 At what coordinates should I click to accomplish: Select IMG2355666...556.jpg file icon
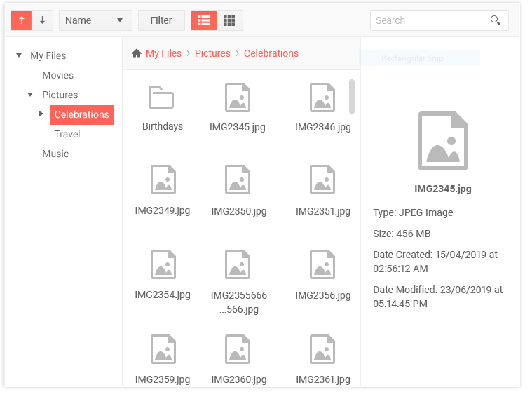tap(238, 265)
